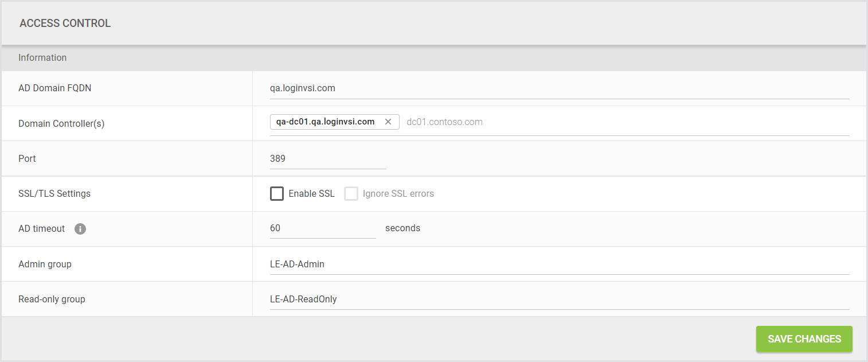Click the Information section header
This screenshot has width=868, height=362.
tap(42, 57)
